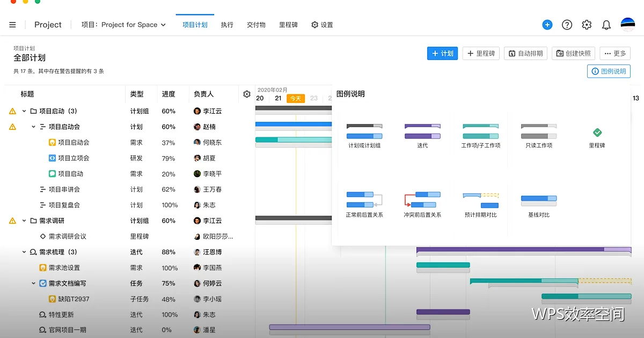
Task: Click iteration icon of 特性更新
Action: coord(43,314)
